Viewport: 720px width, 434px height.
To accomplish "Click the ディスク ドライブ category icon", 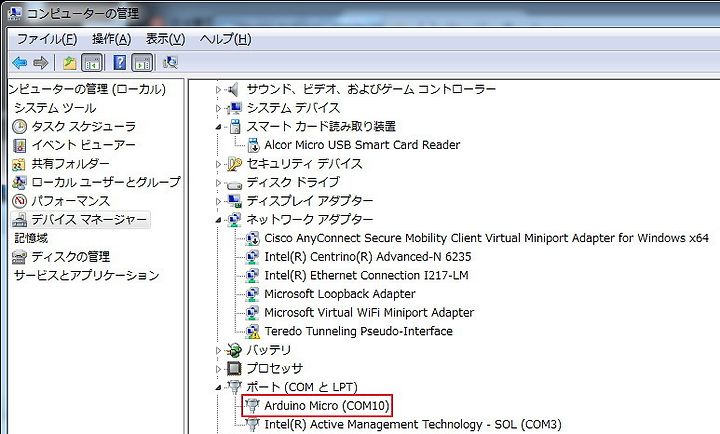I will 234,185.
